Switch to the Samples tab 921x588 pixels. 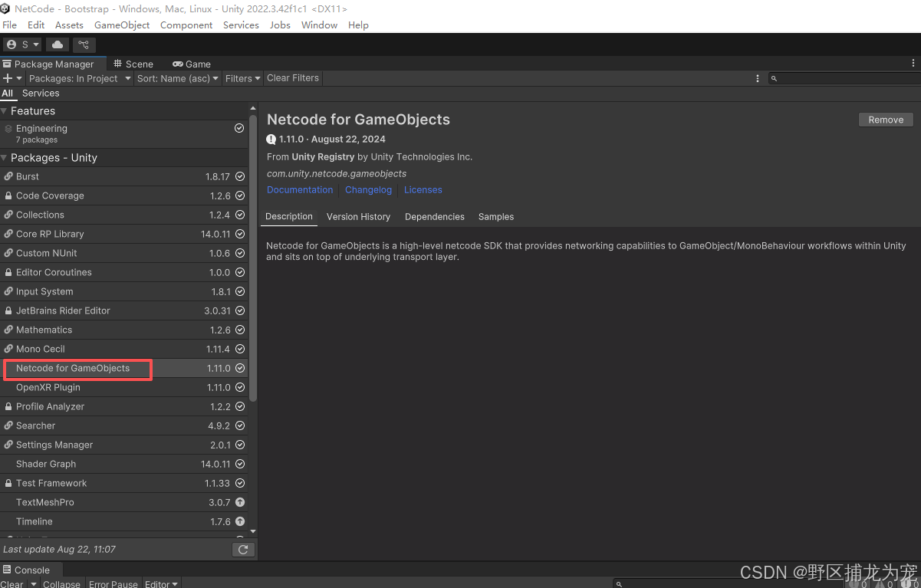[496, 217]
